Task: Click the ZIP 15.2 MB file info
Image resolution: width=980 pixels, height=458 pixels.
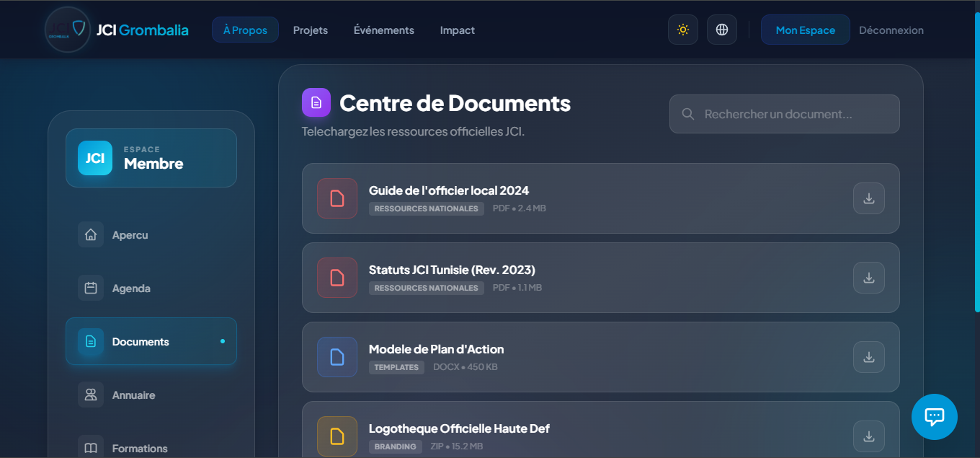Action: (x=457, y=446)
